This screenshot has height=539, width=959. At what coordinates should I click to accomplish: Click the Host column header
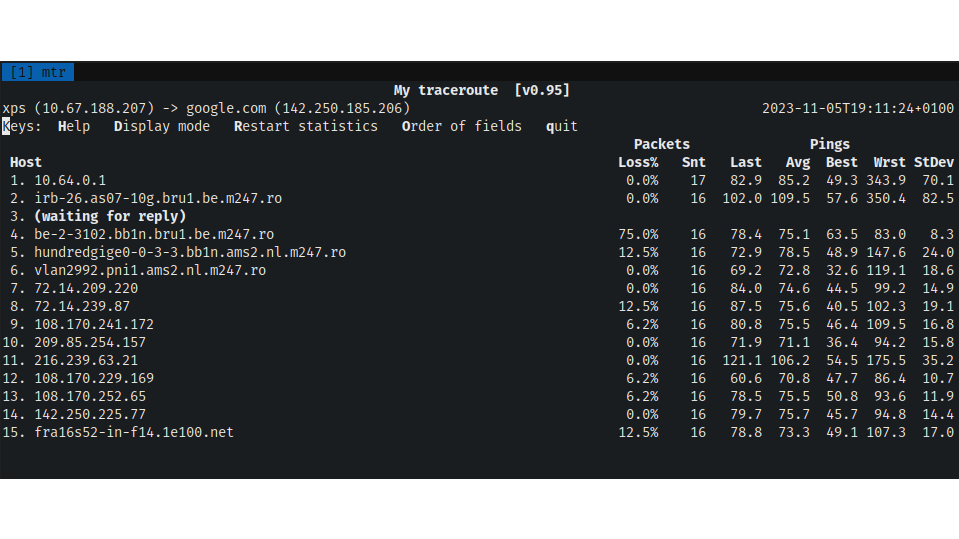(x=26, y=162)
